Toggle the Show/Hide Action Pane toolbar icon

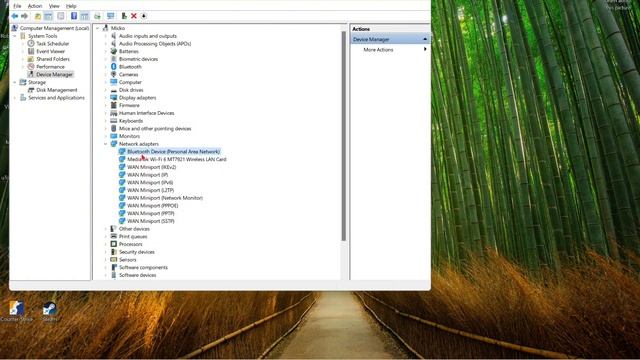click(84, 16)
